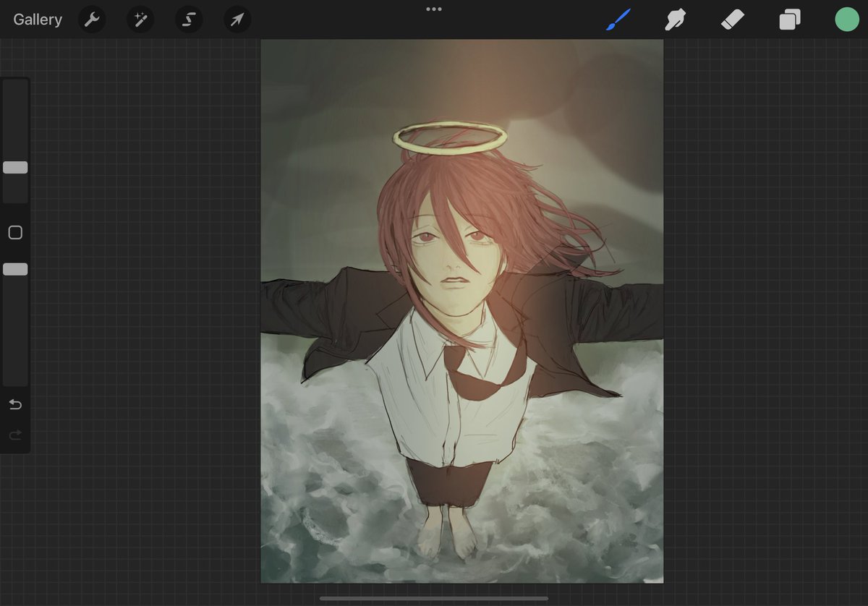Open the Layers panel
Image resolution: width=868 pixels, height=606 pixels.
tap(790, 20)
